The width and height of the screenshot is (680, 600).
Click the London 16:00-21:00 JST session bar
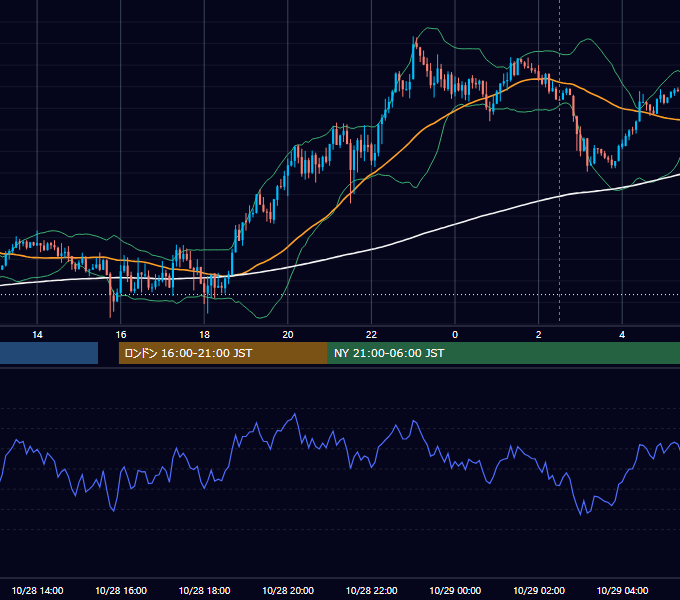coord(223,353)
